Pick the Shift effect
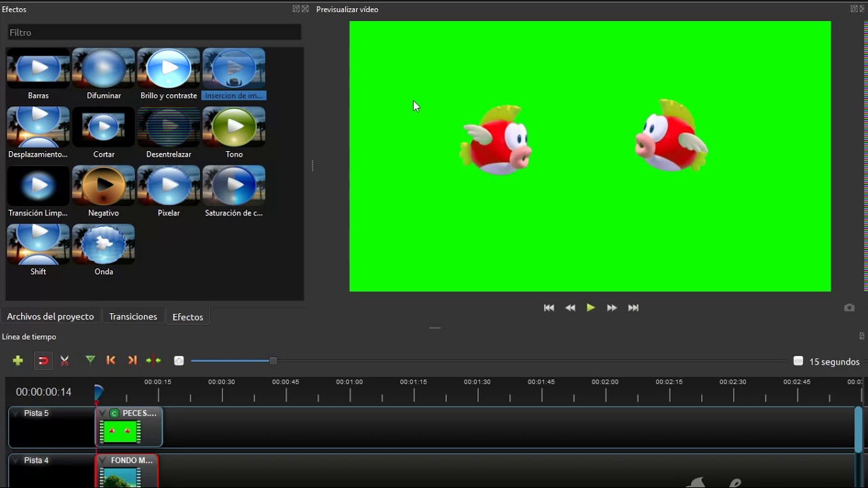 pos(39,251)
